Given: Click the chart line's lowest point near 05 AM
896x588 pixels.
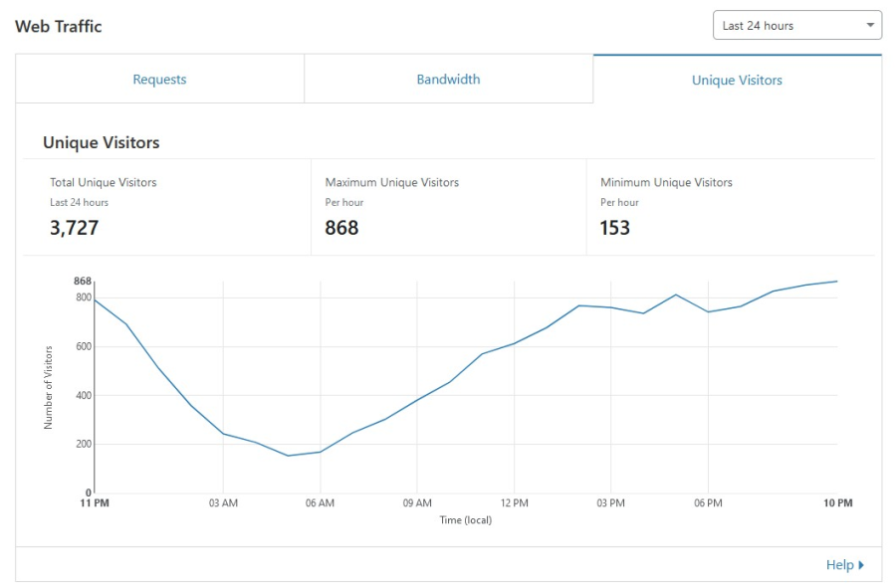Looking at the screenshot, I should click(x=288, y=456).
